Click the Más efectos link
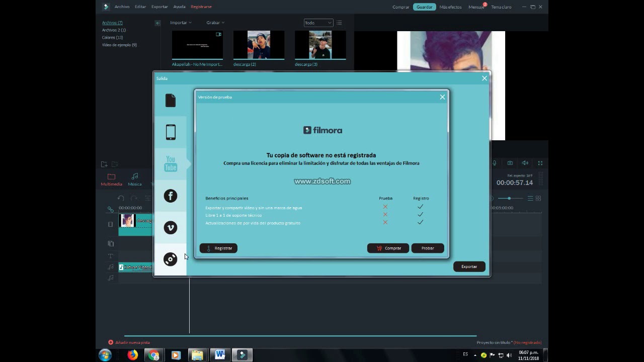The height and width of the screenshot is (362, 644). 450,7
